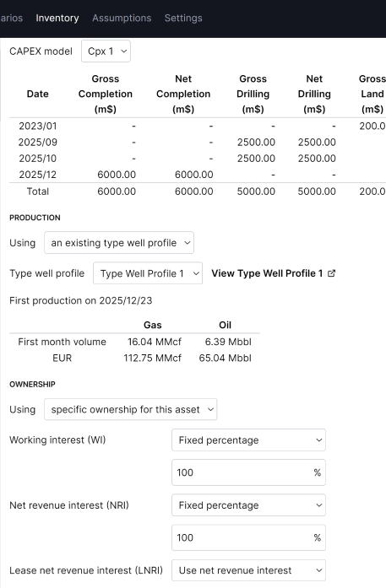Image resolution: width=386 pixels, height=588 pixels.
Task: Change Working interest Fixed percentage dropdown
Action: click(248, 440)
